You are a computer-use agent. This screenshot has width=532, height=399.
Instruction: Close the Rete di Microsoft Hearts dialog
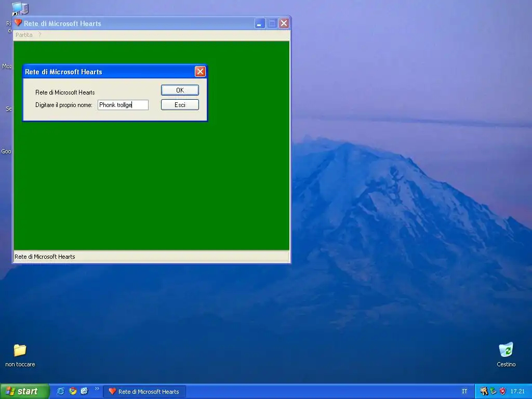click(200, 72)
